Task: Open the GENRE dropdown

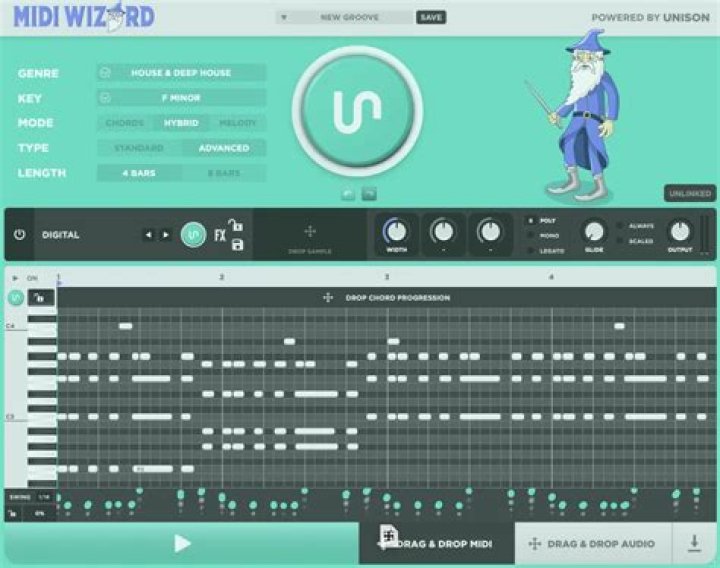Action: point(182,73)
